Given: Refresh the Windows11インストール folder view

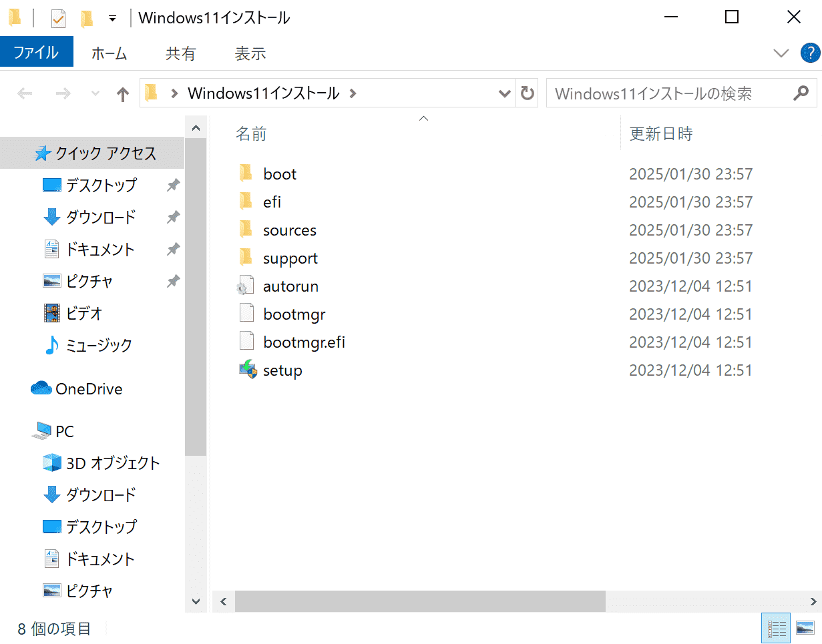Looking at the screenshot, I should click(x=528, y=93).
